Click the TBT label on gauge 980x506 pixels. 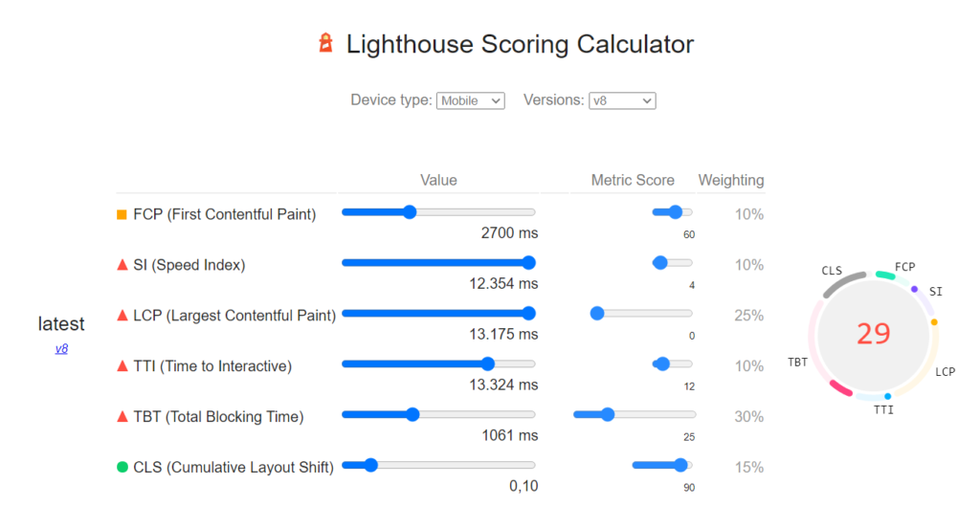[x=797, y=362]
